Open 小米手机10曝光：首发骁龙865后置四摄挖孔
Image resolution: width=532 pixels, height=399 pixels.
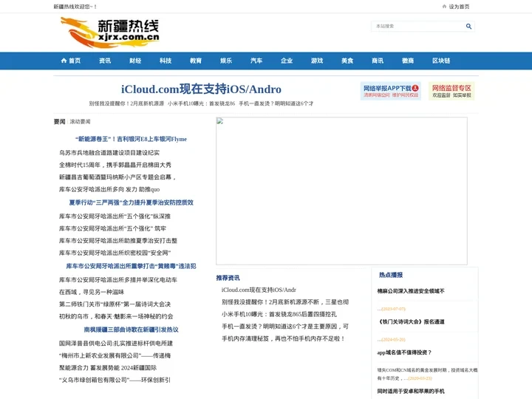click(279, 314)
